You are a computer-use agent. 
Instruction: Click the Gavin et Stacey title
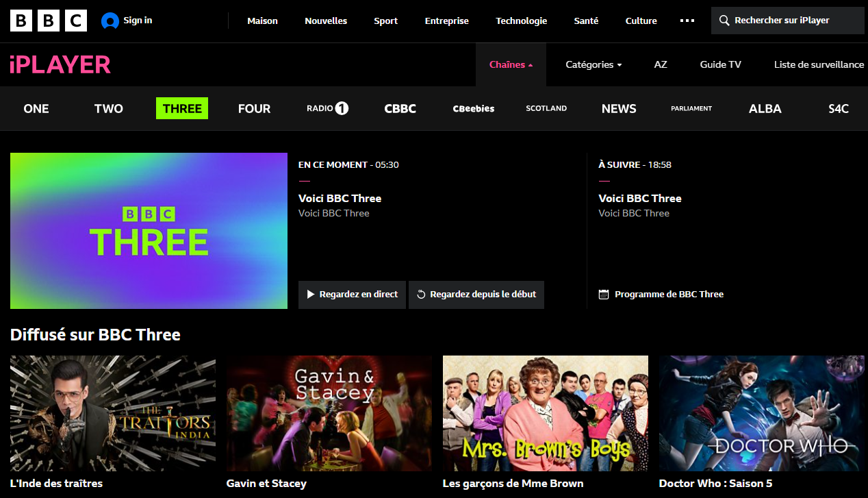tap(266, 484)
